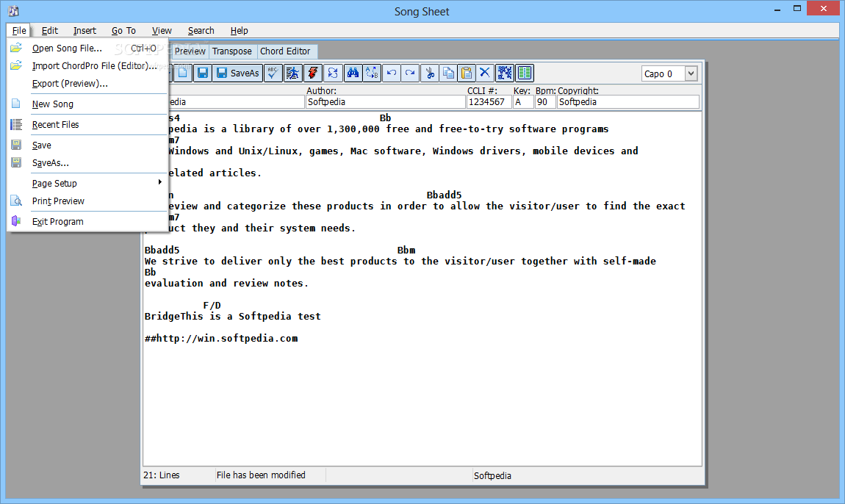Click the Bpm field showing 90

[x=545, y=102]
